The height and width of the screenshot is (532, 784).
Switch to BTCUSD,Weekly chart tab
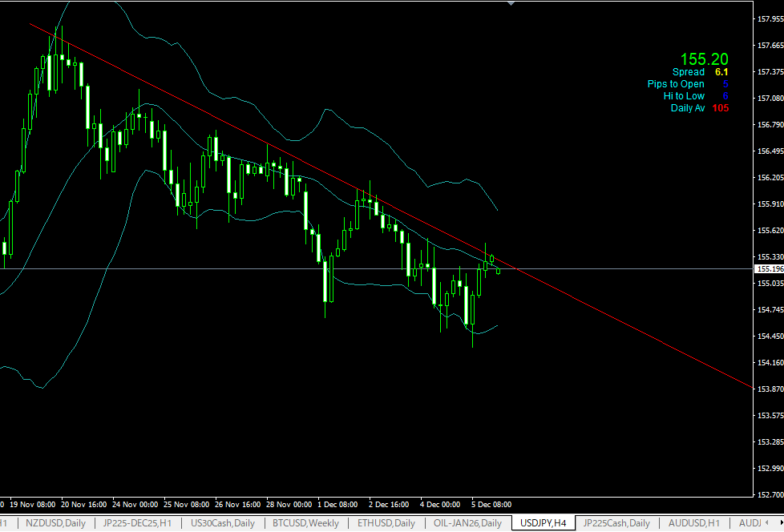click(305, 523)
